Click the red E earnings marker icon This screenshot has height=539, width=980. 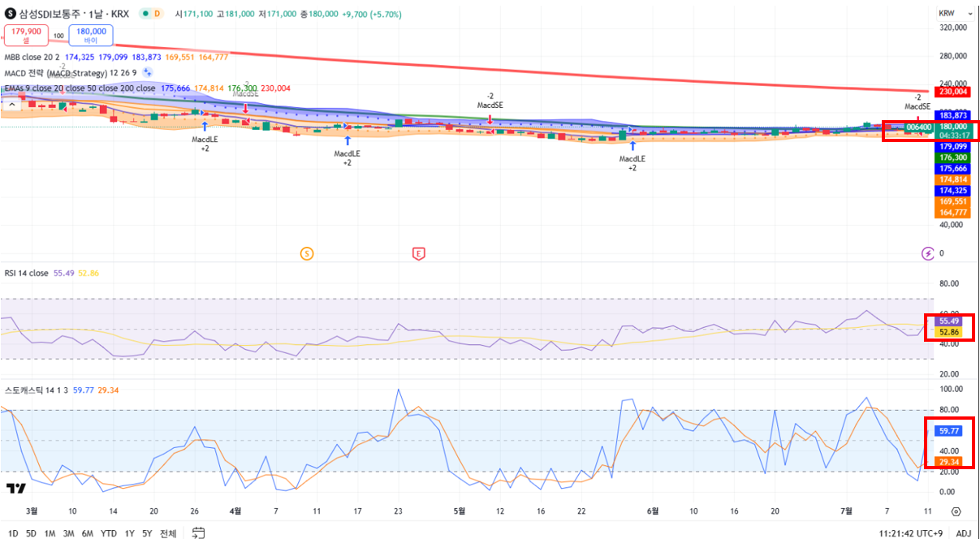419,253
